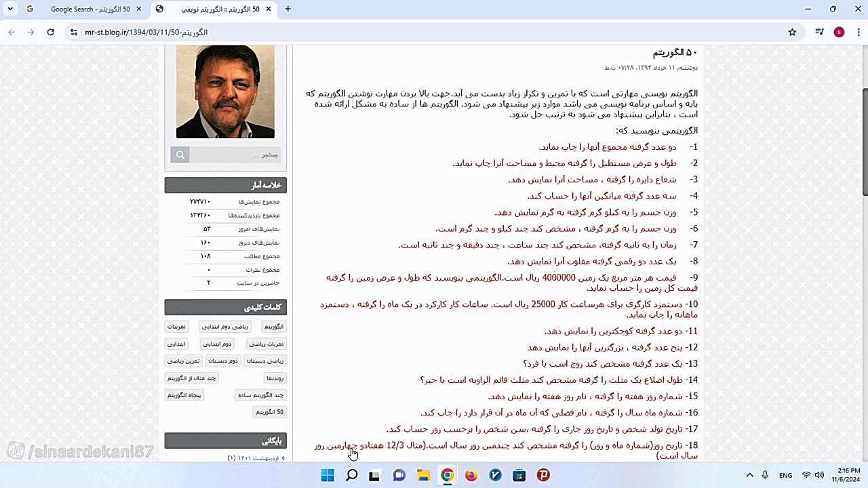Open the چند الگوریتم ساده keyword tag
Image resolution: width=868 pixels, height=488 pixels.
[260, 395]
